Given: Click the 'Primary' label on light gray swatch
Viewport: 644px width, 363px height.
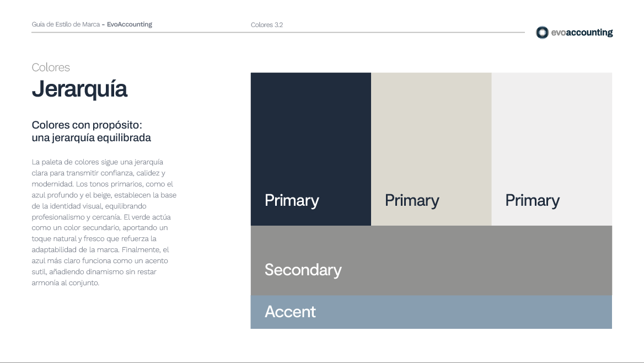Looking at the screenshot, I should (x=532, y=200).
